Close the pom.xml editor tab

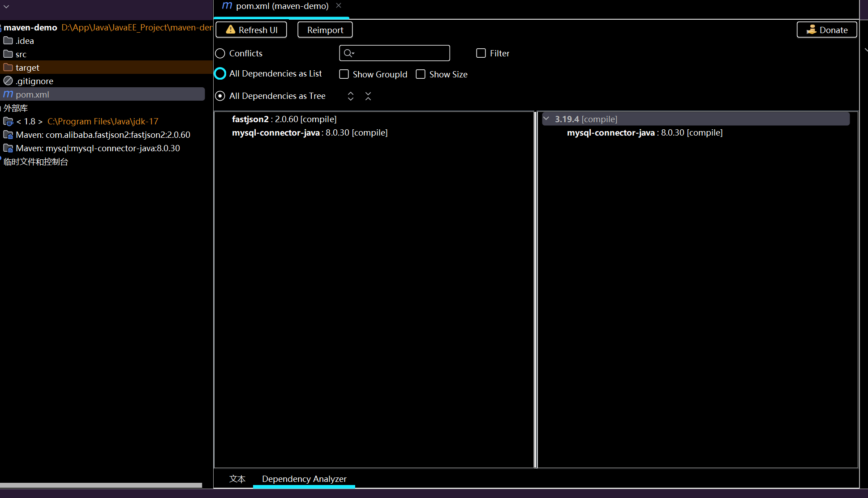point(339,6)
